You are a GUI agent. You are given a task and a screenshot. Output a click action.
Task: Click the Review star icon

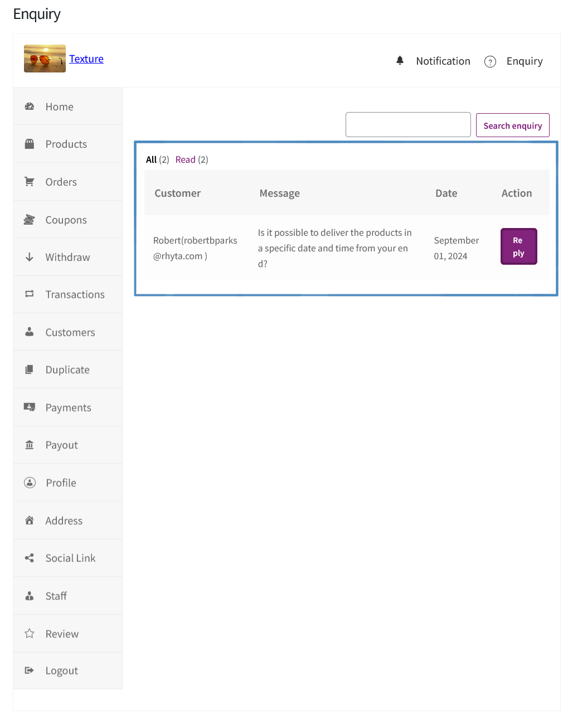tap(30, 633)
